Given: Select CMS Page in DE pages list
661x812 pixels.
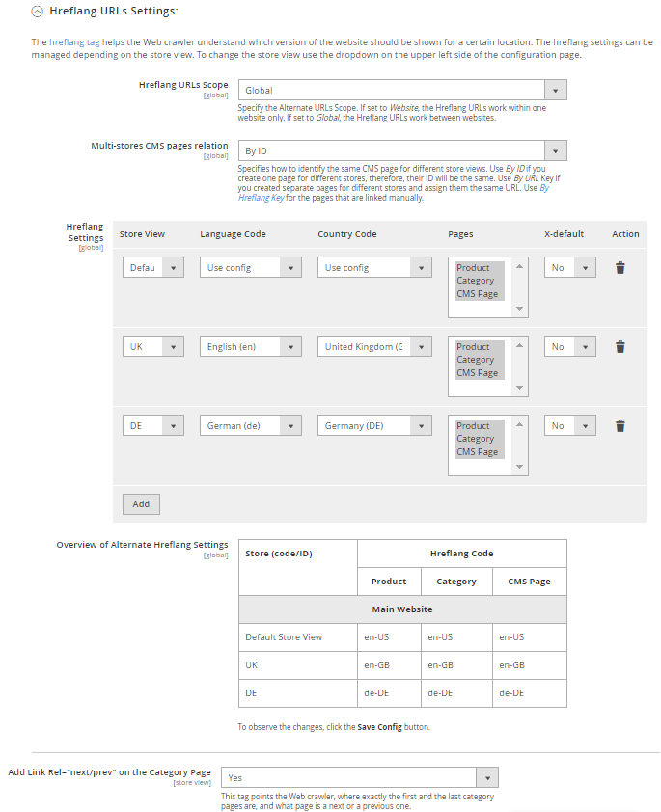Looking at the screenshot, I should coord(477,452).
